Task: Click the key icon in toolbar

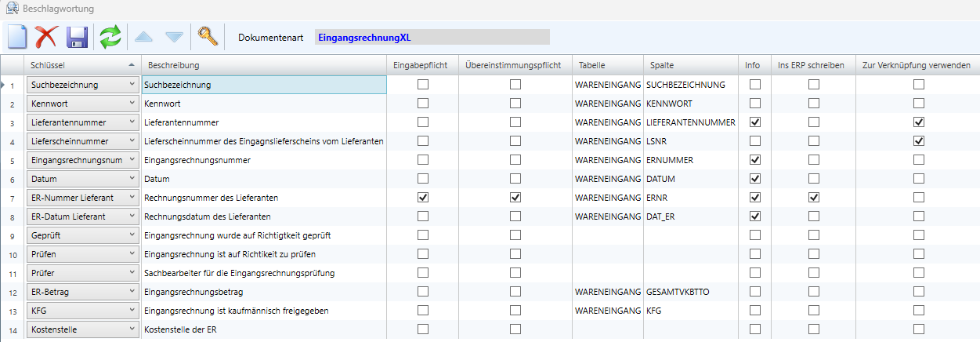Action: [207, 37]
